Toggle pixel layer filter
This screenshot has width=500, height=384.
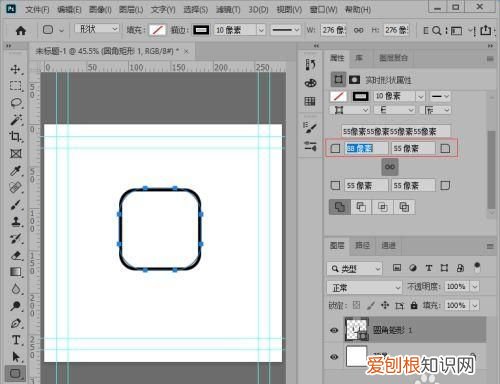tap(397, 268)
